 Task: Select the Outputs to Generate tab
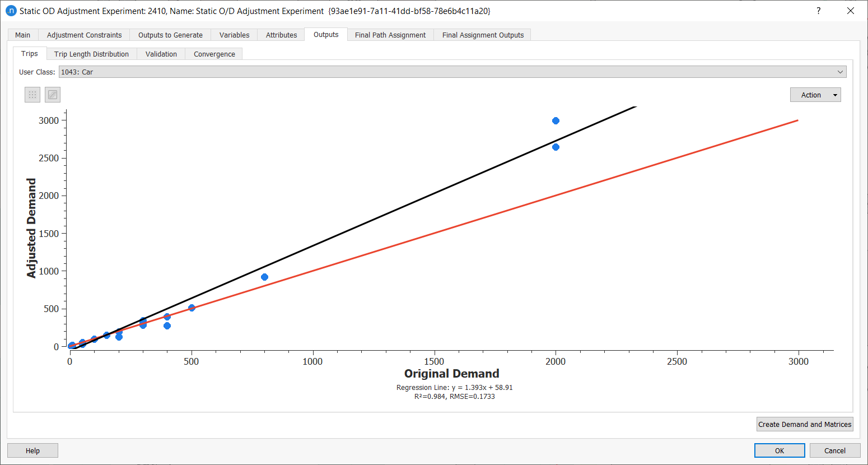click(x=170, y=35)
